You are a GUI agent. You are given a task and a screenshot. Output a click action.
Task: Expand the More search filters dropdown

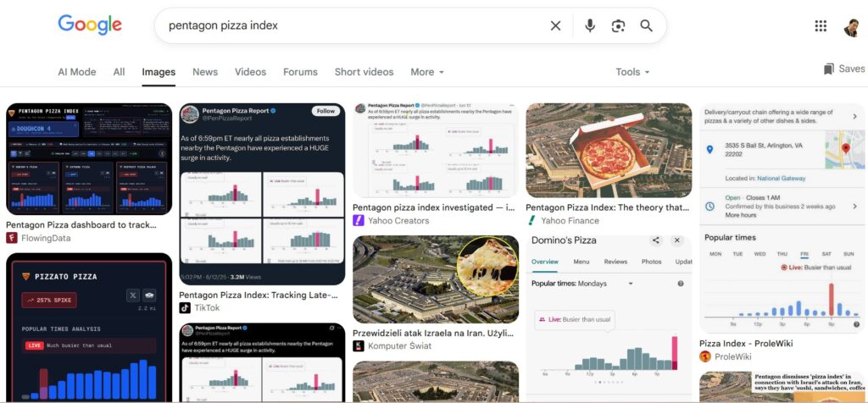[427, 72]
